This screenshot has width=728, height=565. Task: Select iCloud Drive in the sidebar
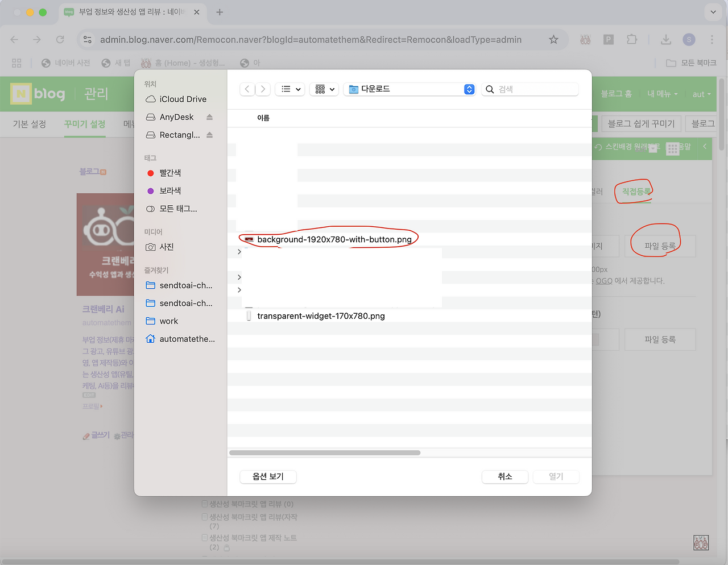pos(182,99)
